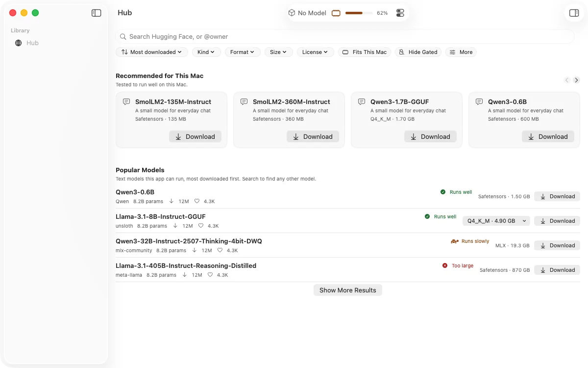
Task: Download the Qwen3-1.7B-GGUF recommended model
Action: point(430,136)
